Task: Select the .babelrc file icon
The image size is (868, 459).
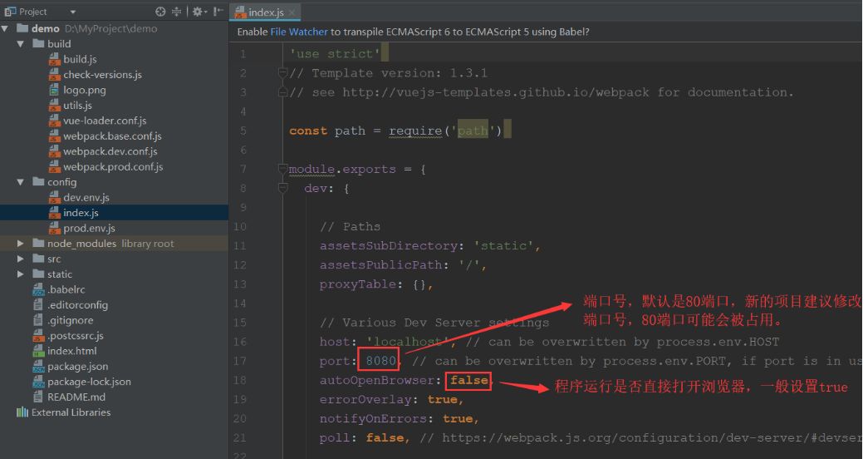Action: pyautogui.click(x=38, y=289)
